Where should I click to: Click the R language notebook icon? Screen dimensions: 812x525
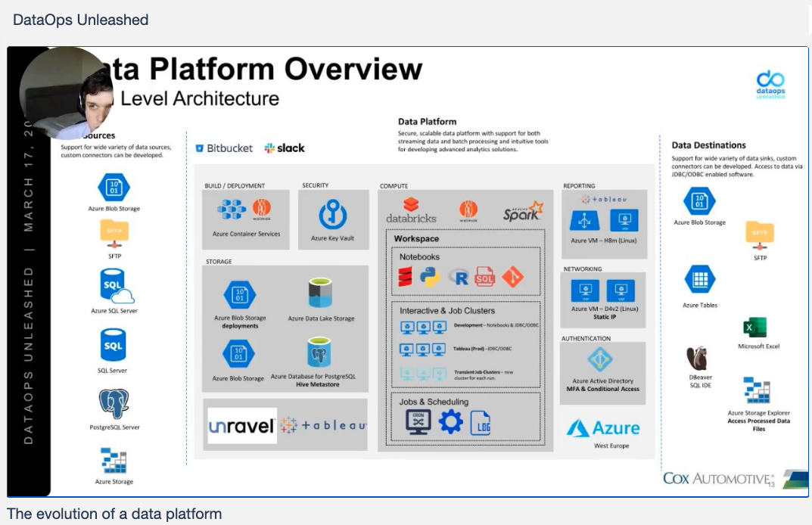coord(459,278)
